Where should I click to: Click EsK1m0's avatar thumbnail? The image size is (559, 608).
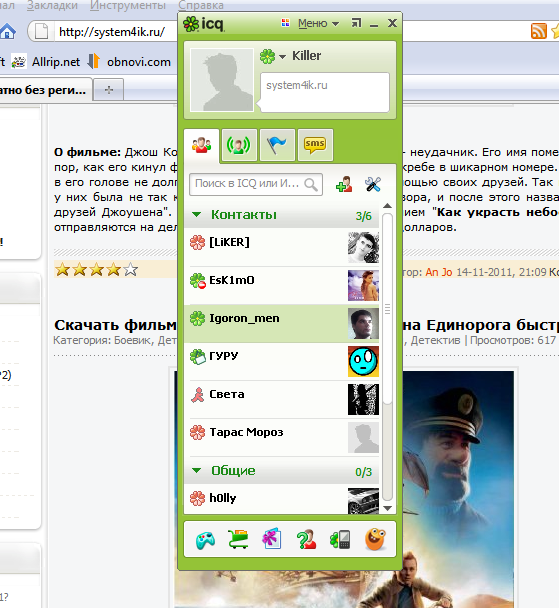[363, 285]
